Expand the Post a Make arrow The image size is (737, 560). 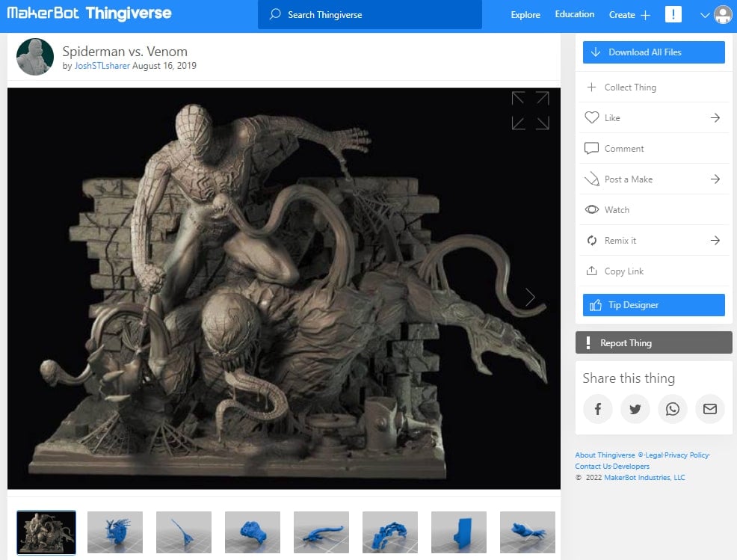click(x=715, y=179)
